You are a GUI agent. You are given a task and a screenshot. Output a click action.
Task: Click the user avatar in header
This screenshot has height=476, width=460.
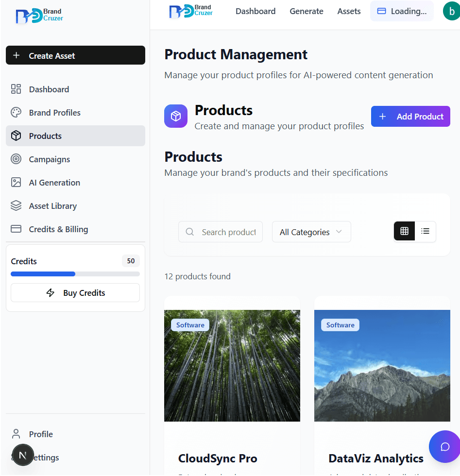[x=451, y=11]
